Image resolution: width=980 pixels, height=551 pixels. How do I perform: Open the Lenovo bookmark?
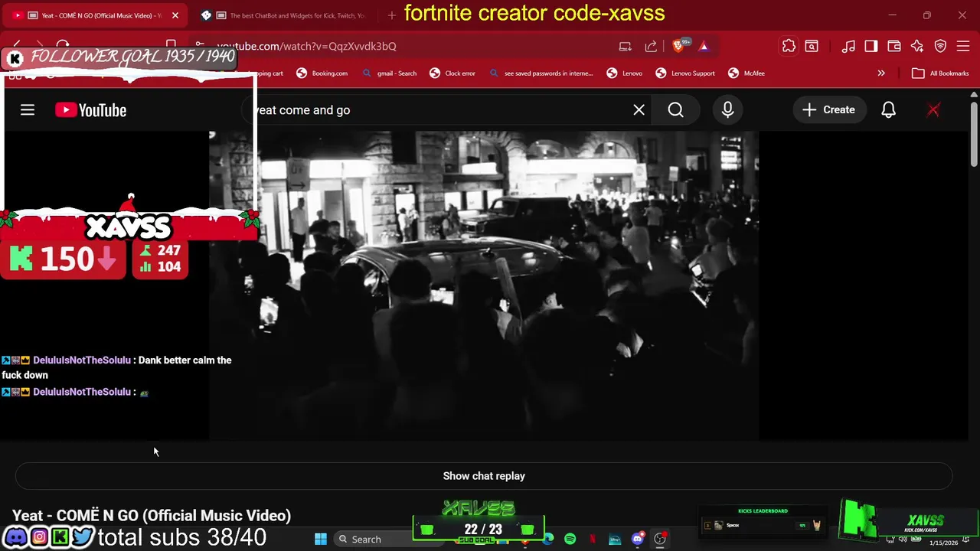pyautogui.click(x=624, y=73)
